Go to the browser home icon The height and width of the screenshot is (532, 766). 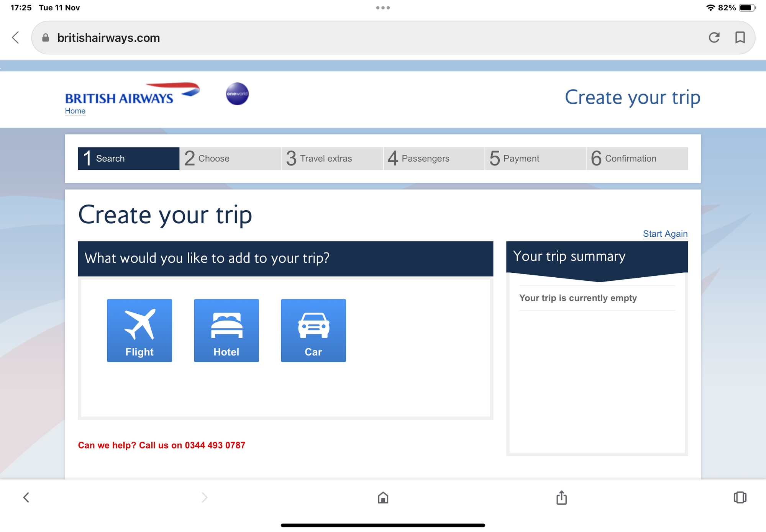(x=383, y=498)
